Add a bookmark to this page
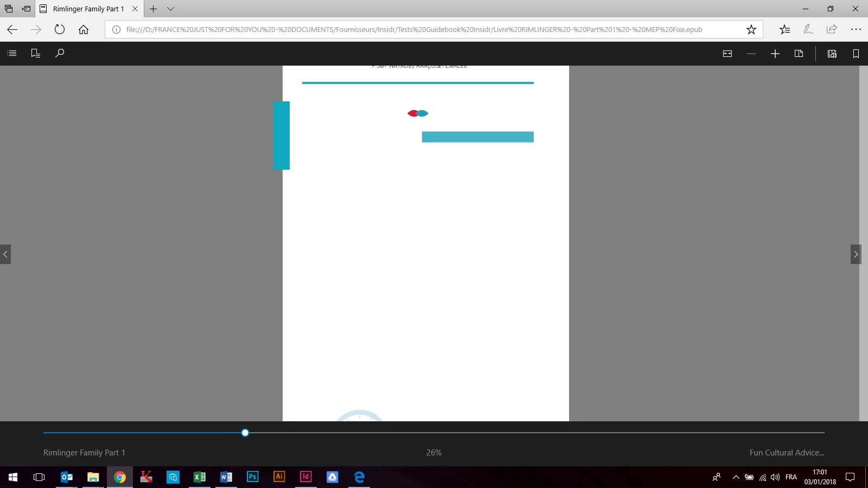868x488 pixels. (x=856, y=54)
